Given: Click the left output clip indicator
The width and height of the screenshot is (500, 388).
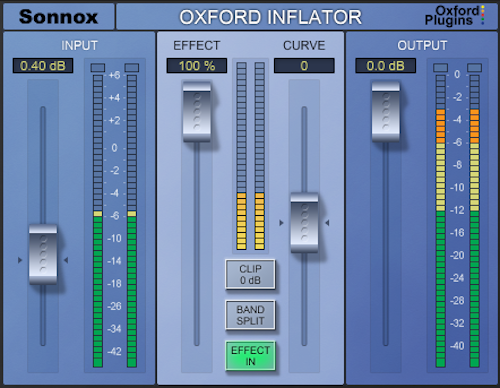Looking at the screenshot, I should (x=440, y=68).
